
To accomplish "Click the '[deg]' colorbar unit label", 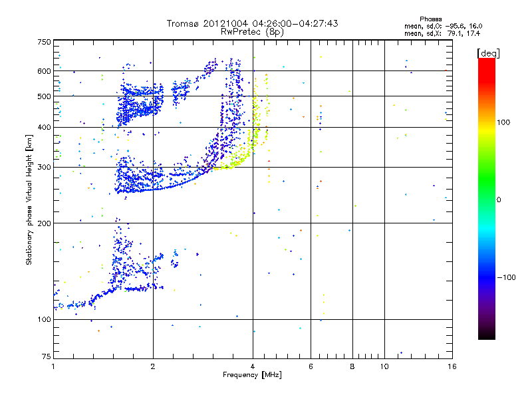I will pyautogui.click(x=488, y=53).
